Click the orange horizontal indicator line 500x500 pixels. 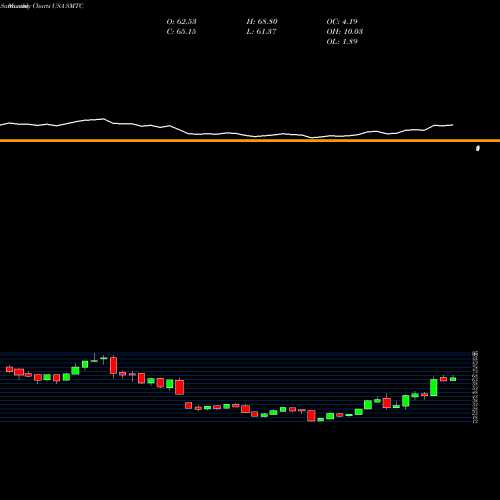(x=250, y=141)
